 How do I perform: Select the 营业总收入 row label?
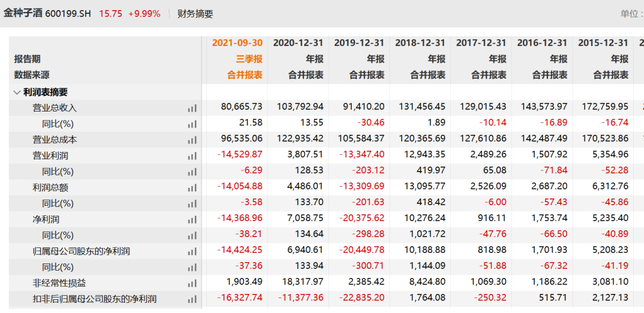point(55,109)
